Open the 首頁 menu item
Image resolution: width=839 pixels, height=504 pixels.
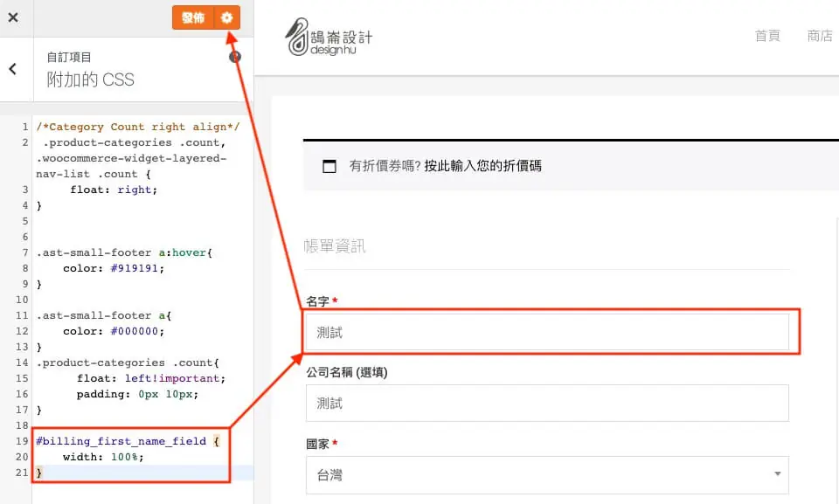[x=767, y=36]
